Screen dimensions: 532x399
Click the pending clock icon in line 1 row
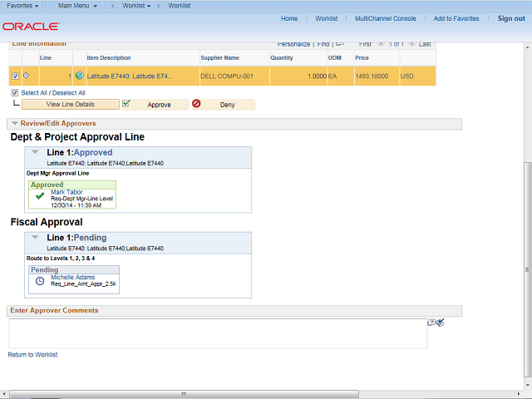pyautogui.click(x=26, y=76)
